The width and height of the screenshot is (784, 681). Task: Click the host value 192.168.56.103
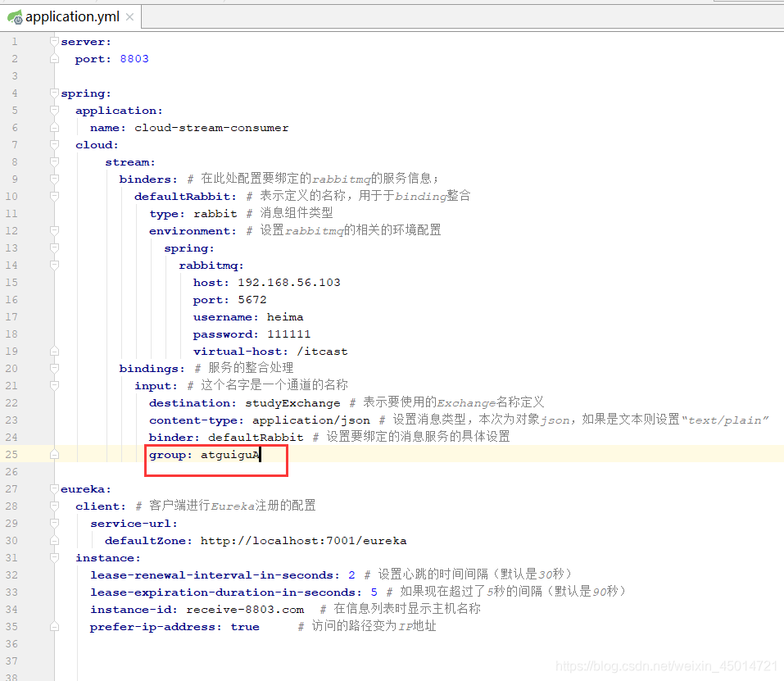pos(289,283)
